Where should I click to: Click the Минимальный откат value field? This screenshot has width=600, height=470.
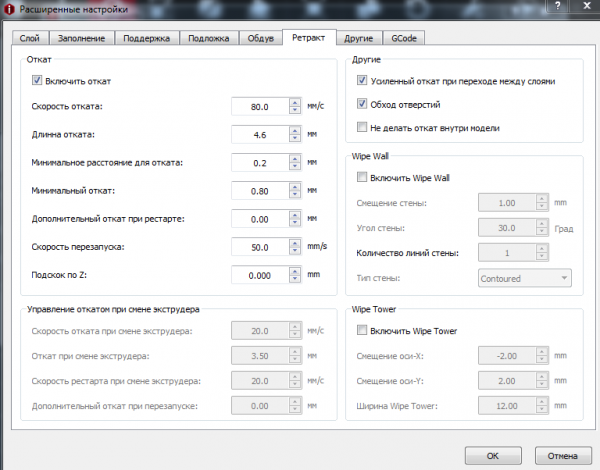point(260,191)
